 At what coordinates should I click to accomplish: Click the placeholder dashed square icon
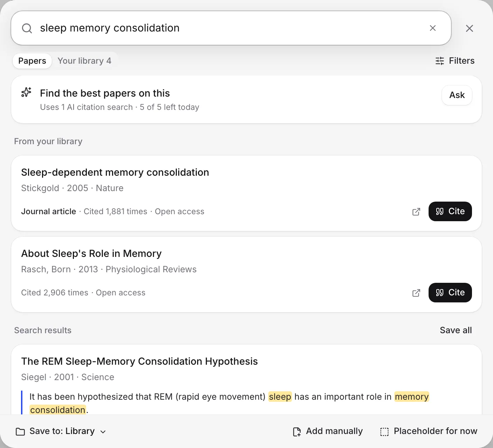pos(384,432)
